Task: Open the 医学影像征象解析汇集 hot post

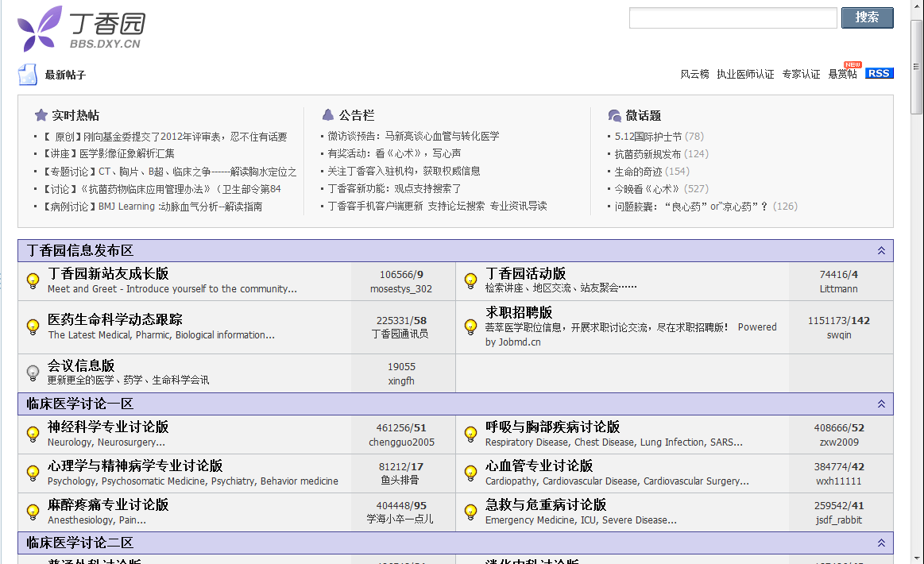Action: click(127, 154)
